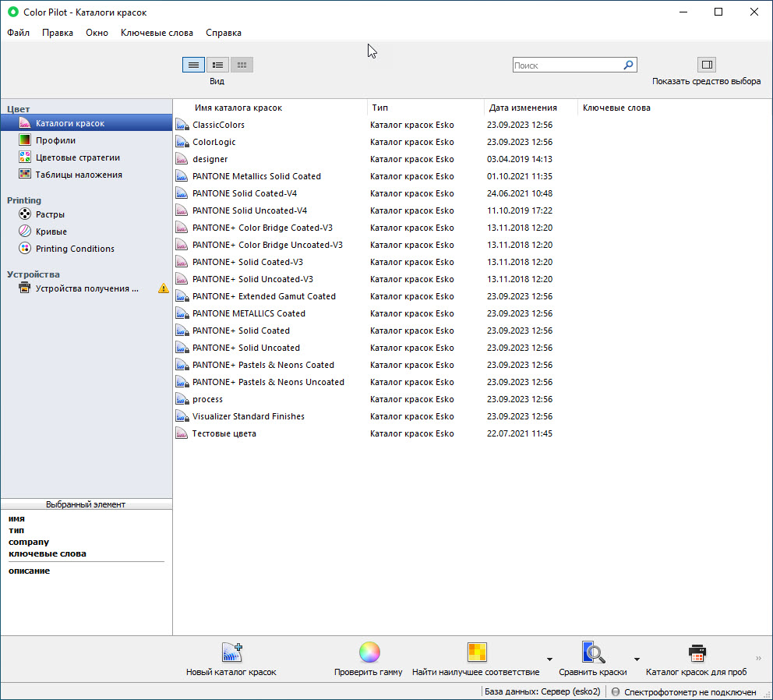This screenshot has height=700, width=773.
Task: Select PANTONE Solid Coated-V4 catalog
Action: tap(472, 193)
